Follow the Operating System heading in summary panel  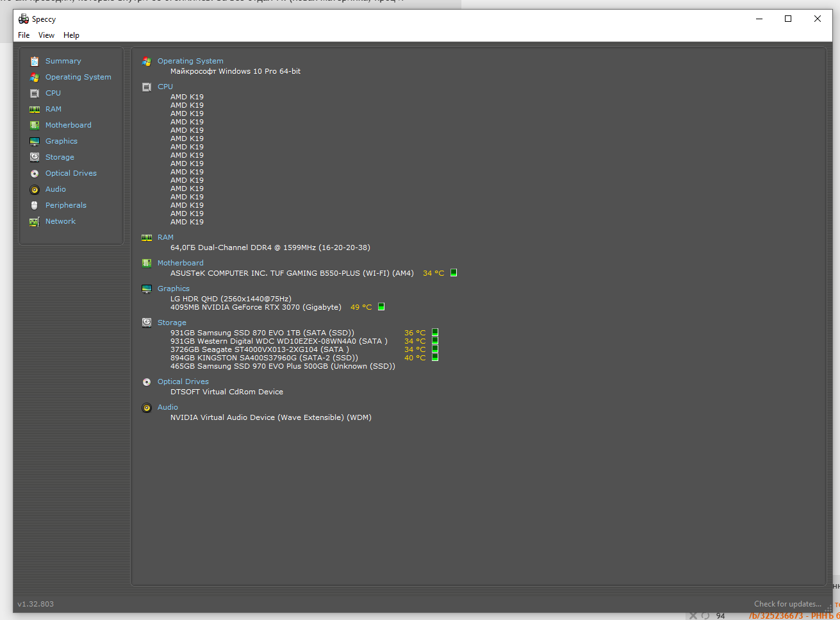pyautogui.click(x=190, y=61)
